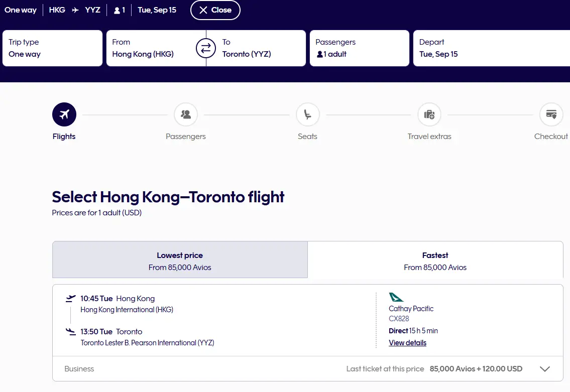Image resolution: width=570 pixels, height=392 pixels.
Task: Expand the Business fare chevron
Action: point(545,369)
